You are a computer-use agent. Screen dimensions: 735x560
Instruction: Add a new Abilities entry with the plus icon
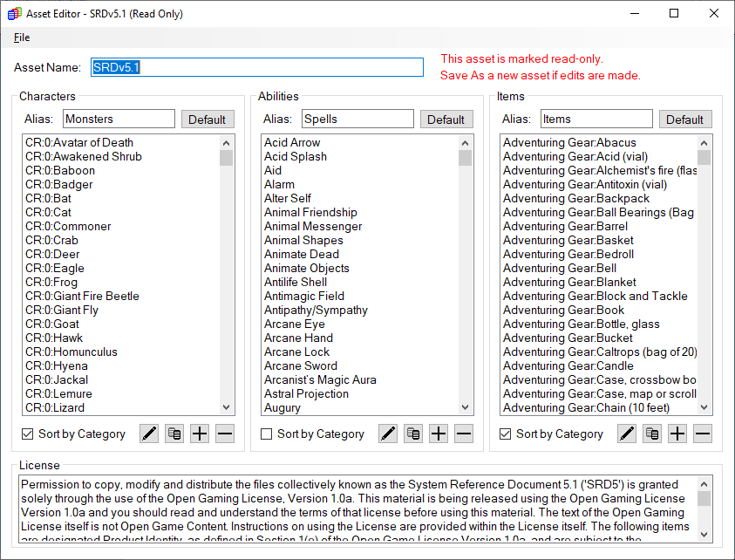pos(439,434)
